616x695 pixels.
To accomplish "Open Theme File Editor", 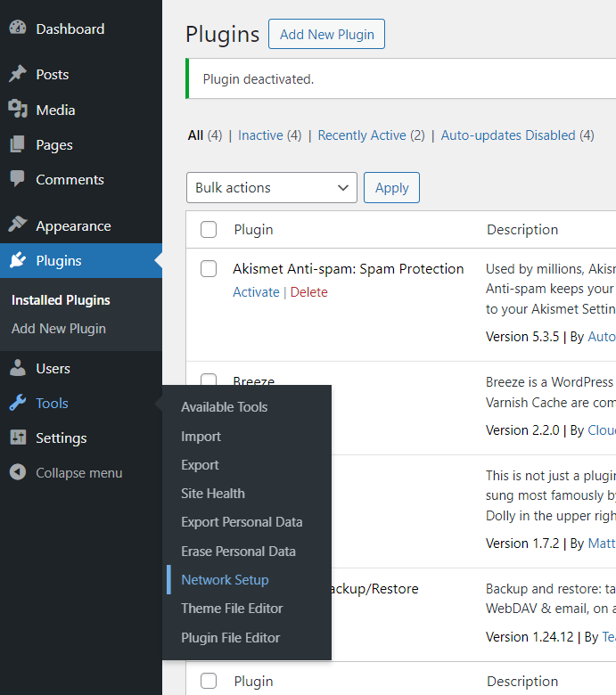I will tap(232, 609).
